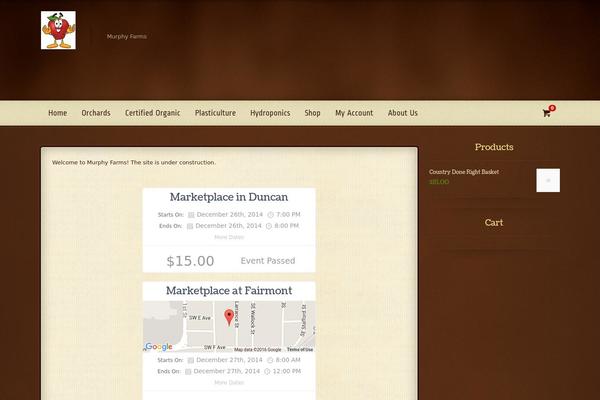Click the map data ©2016 Google text

pyautogui.click(x=258, y=349)
